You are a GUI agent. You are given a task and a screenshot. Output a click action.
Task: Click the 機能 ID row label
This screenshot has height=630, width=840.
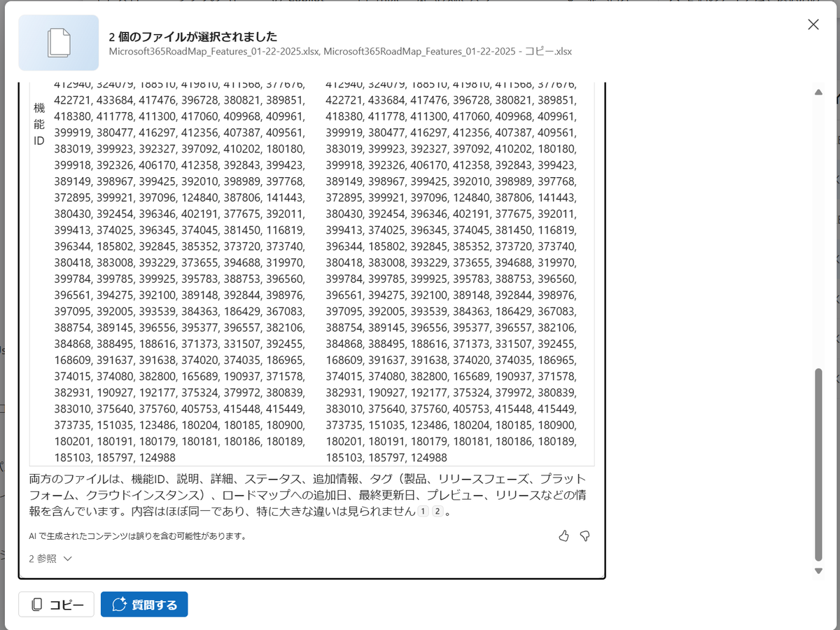(39, 125)
